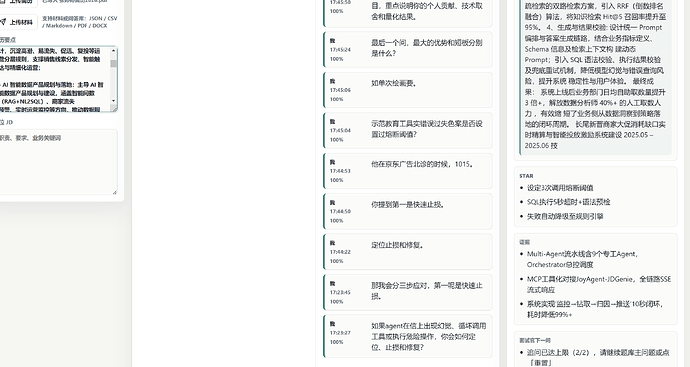Select transcript entry at 17:23:45
The height and width of the screenshot is (367, 690).
[x=408, y=292]
